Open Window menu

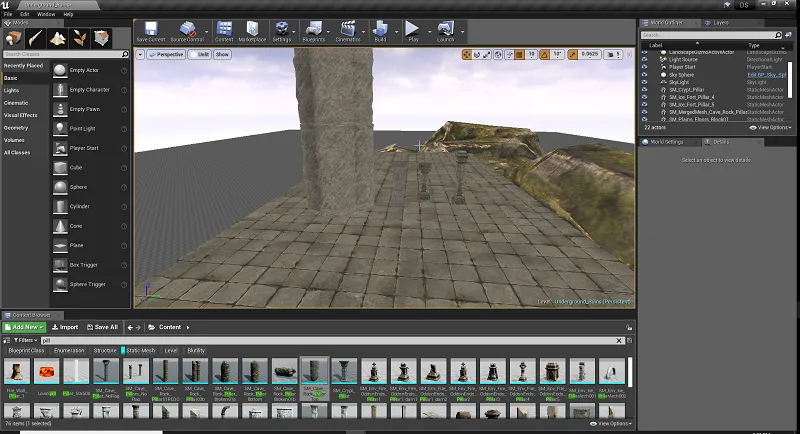click(46, 14)
